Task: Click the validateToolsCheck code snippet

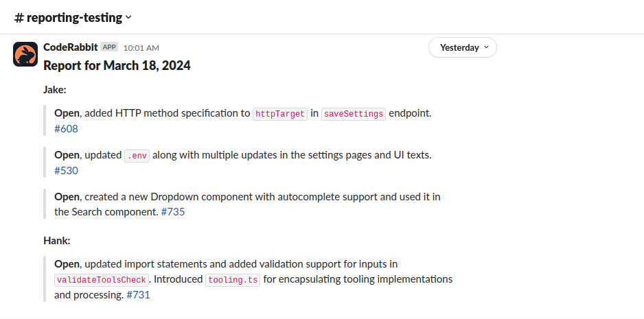Action: point(102,280)
